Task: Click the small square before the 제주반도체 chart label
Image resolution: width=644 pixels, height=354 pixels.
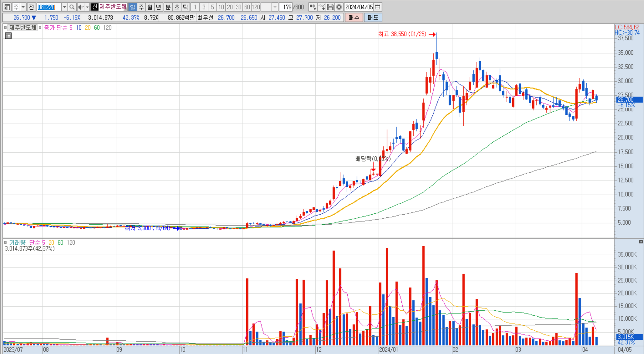Action: click(5, 28)
